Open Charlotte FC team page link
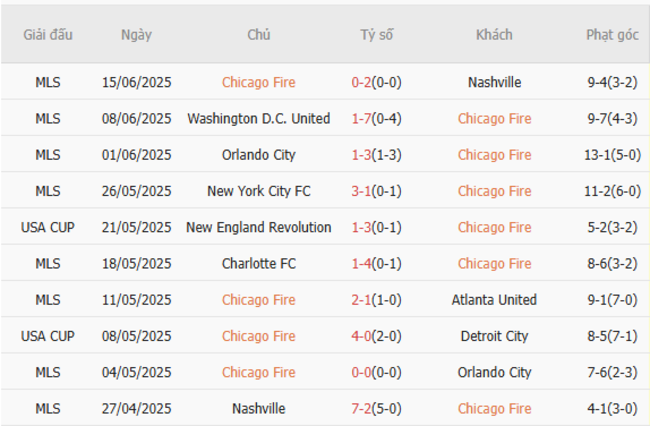This screenshot has width=650, height=426. tap(259, 263)
